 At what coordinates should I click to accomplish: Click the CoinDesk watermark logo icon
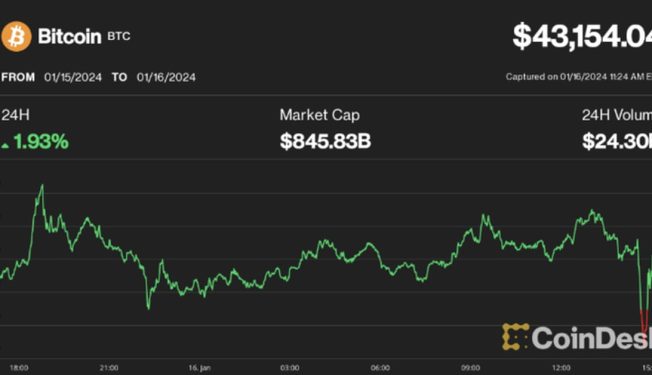(x=516, y=337)
